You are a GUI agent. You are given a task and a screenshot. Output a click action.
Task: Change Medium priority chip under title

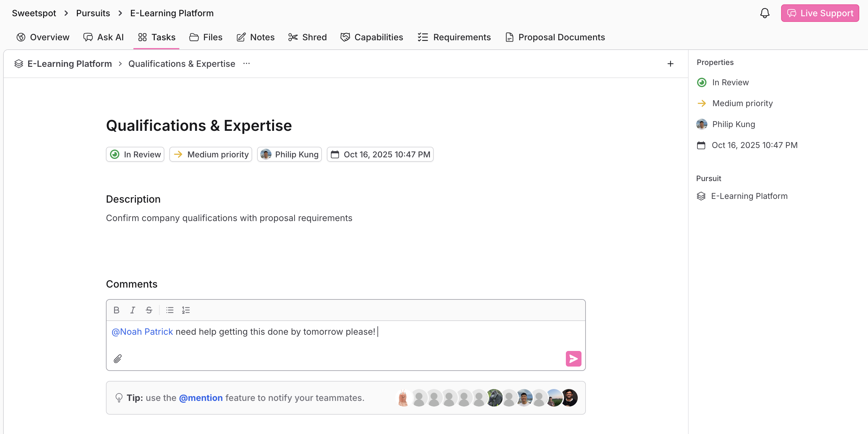tap(211, 155)
